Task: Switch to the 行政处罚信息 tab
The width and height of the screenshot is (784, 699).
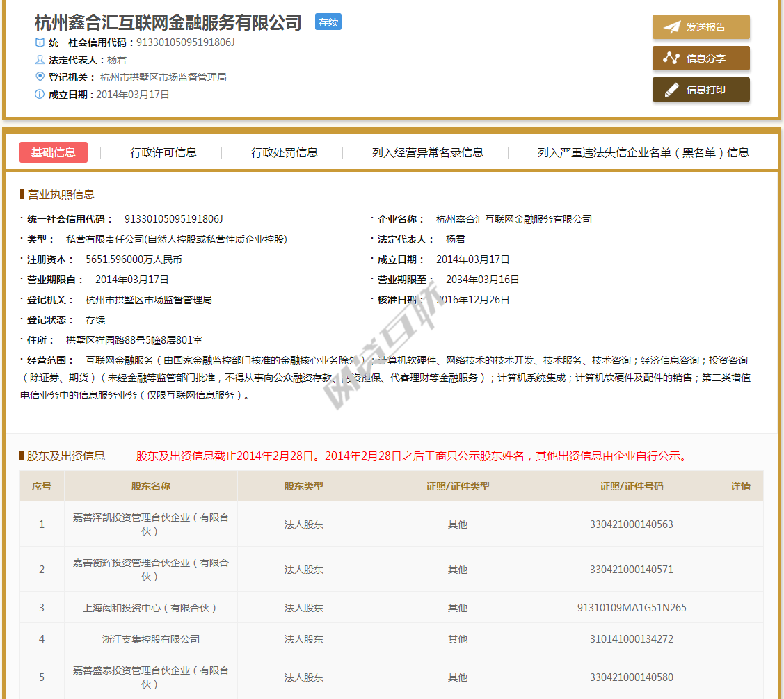Action: (x=285, y=152)
